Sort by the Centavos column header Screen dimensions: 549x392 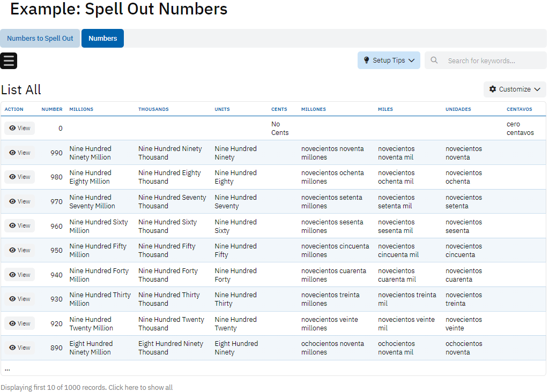click(519, 109)
